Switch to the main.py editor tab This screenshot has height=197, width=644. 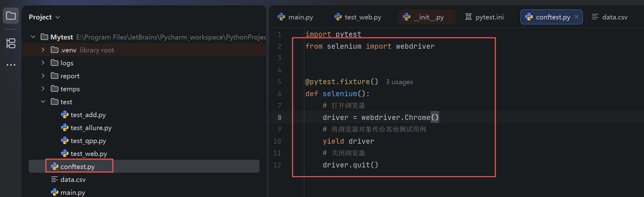pyautogui.click(x=295, y=17)
